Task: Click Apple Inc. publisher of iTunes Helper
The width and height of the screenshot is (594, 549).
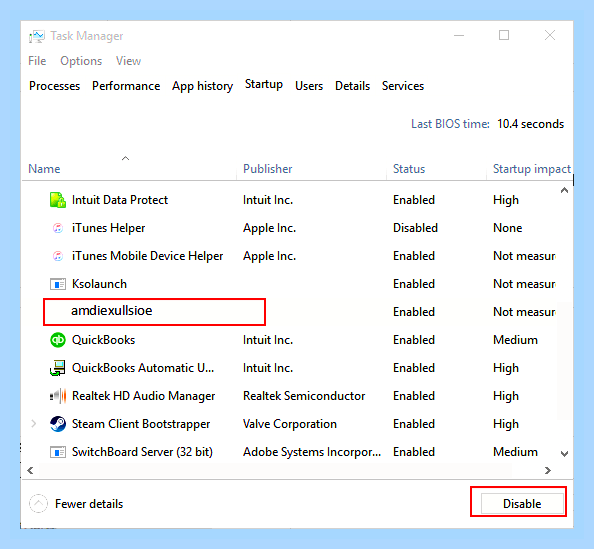Action: (x=269, y=228)
